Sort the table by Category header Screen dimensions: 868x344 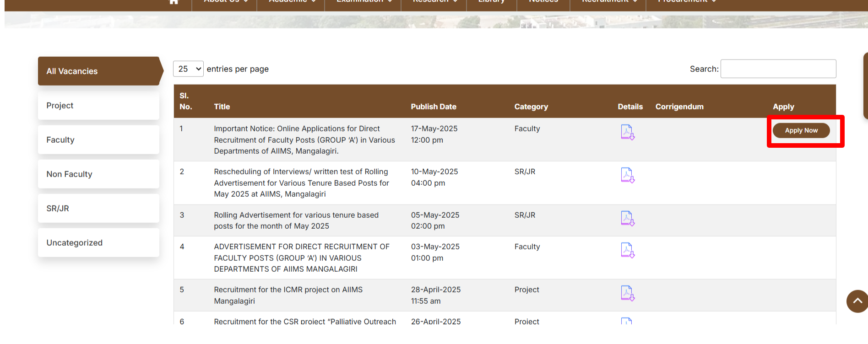tap(531, 107)
